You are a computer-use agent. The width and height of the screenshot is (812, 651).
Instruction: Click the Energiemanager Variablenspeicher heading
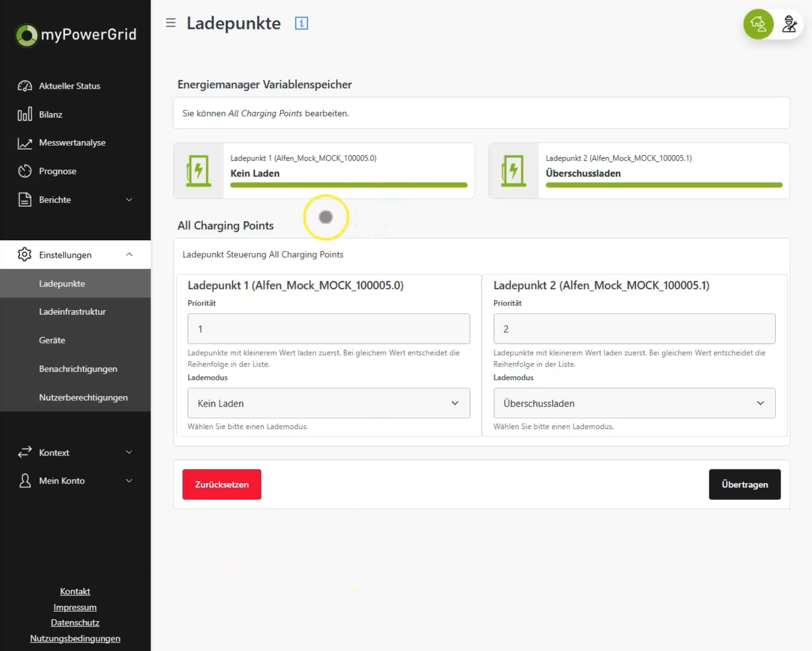(x=265, y=84)
